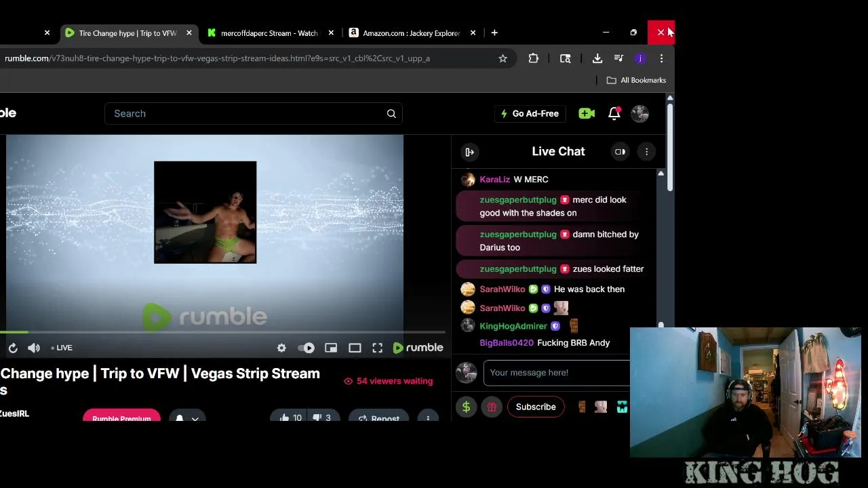Close the Tire Change hype tab
Image resolution: width=868 pixels, height=488 pixels.
coord(189,33)
